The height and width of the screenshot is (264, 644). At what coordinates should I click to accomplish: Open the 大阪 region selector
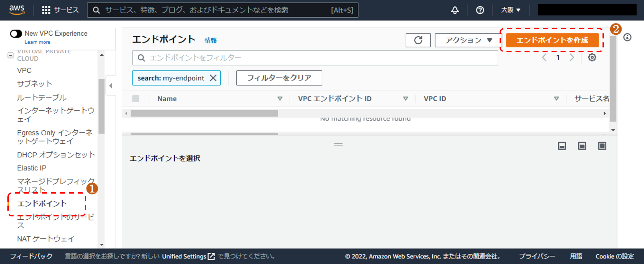point(511,10)
